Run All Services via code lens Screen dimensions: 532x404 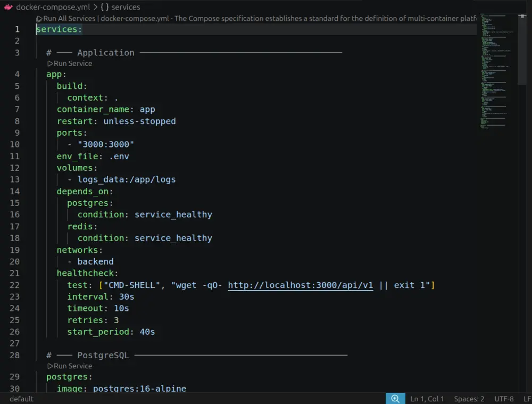pos(69,19)
